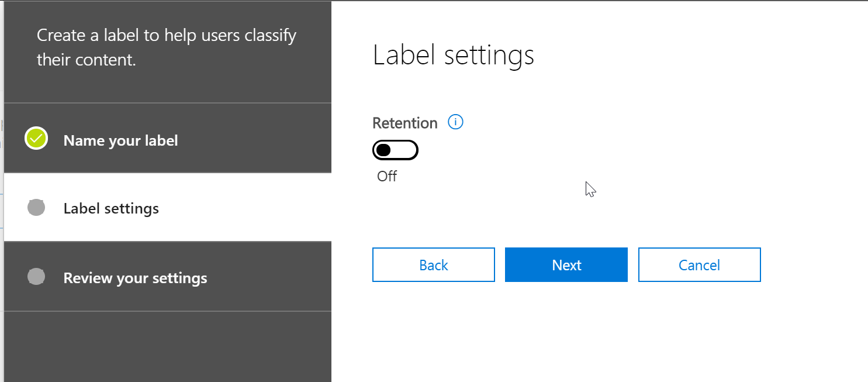
Task: Click the Retention label text
Action: point(404,123)
